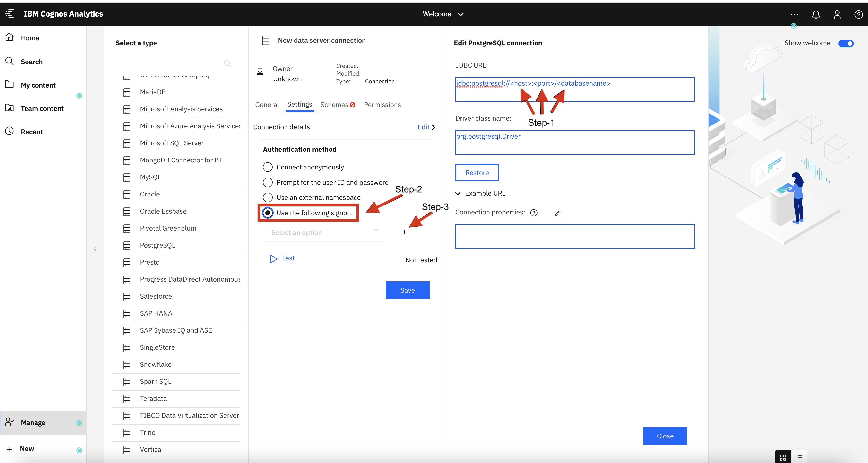Select SAP HANA from the list
This screenshot has width=868, height=463.
pos(175,314)
